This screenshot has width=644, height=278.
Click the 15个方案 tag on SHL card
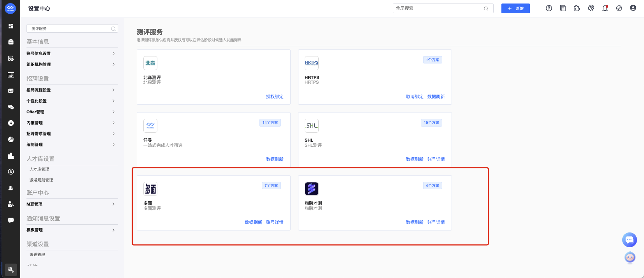432,123
